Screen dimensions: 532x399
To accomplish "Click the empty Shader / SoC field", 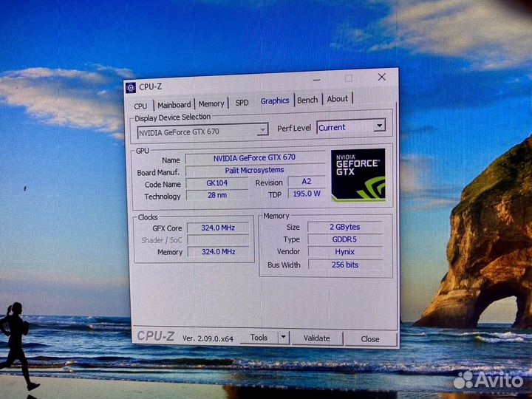I will (218, 240).
